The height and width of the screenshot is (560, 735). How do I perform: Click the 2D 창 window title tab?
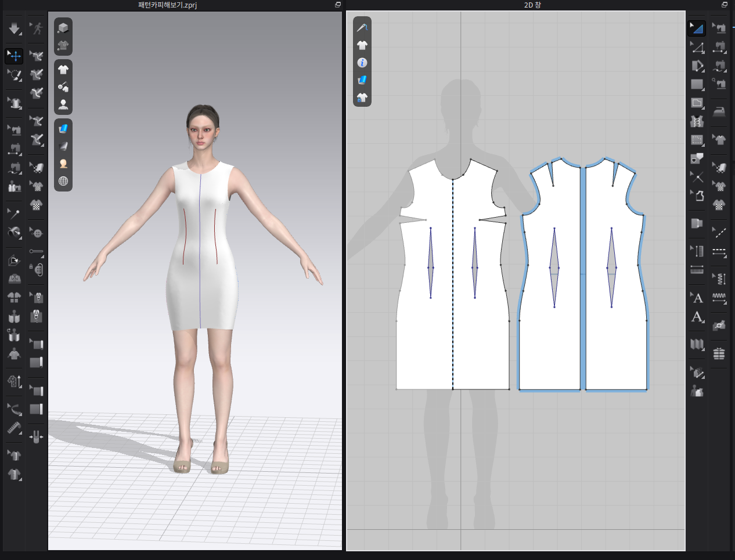coord(532,5)
